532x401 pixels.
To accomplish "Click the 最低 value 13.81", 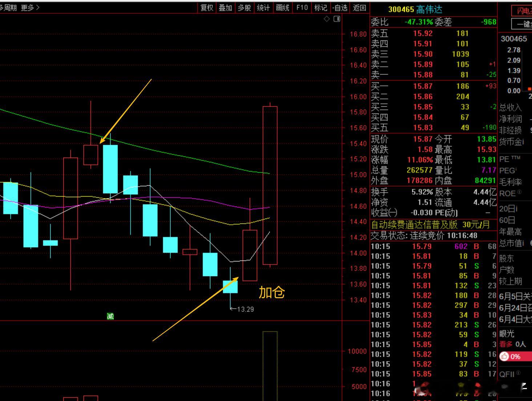I will pos(487,160).
